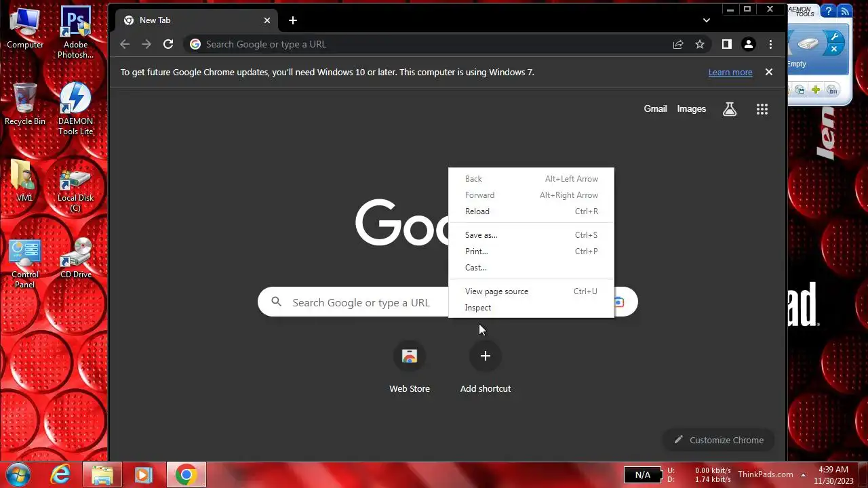The width and height of the screenshot is (868, 488).
Task: Click the Chrome taskbar button
Action: click(186, 475)
